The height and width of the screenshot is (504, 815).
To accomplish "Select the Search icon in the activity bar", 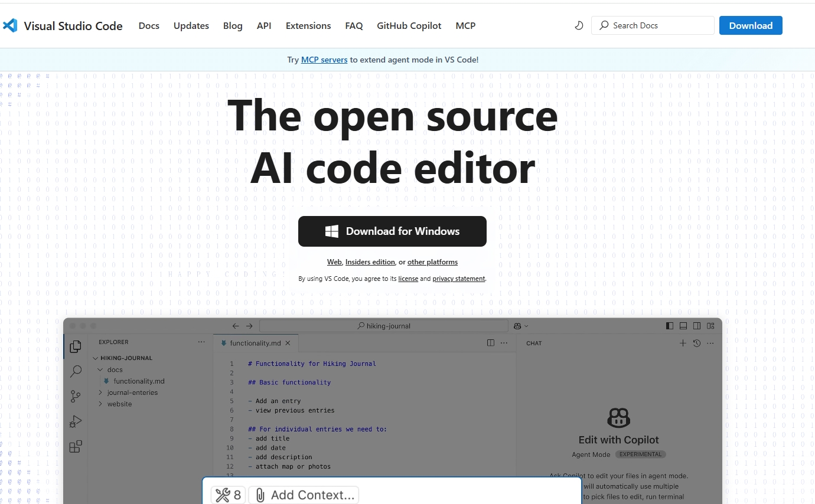I will coord(75,371).
